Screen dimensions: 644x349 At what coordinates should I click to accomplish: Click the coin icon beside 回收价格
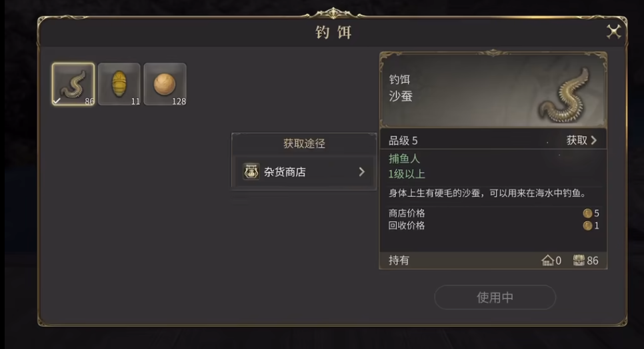click(x=587, y=226)
